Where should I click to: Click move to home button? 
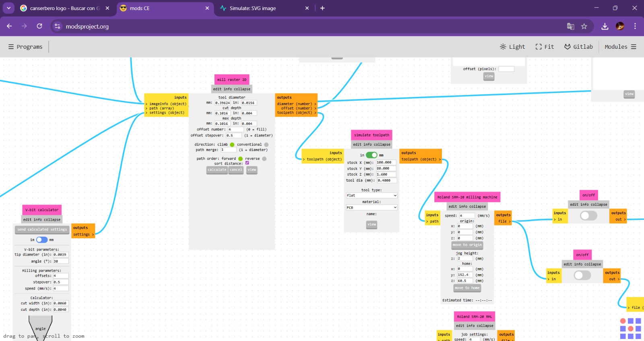[467, 288]
